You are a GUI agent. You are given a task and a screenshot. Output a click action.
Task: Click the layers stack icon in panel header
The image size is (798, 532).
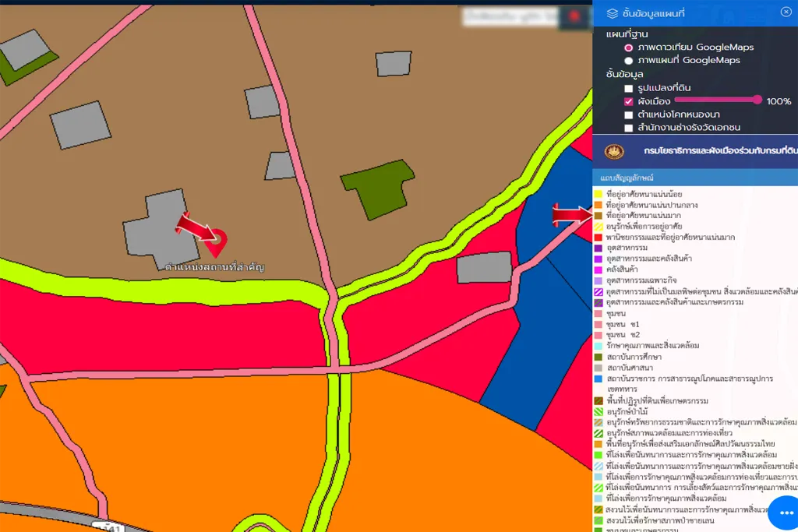click(x=613, y=12)
